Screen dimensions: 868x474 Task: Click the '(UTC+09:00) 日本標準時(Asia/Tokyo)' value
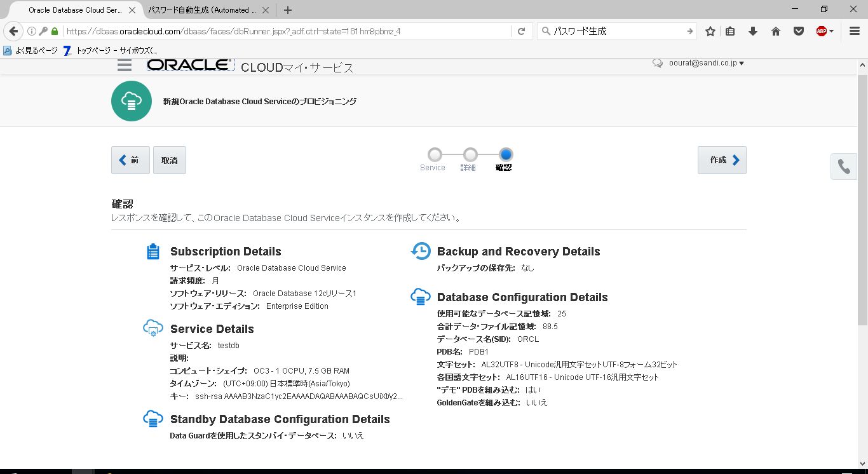coord(287,384)
